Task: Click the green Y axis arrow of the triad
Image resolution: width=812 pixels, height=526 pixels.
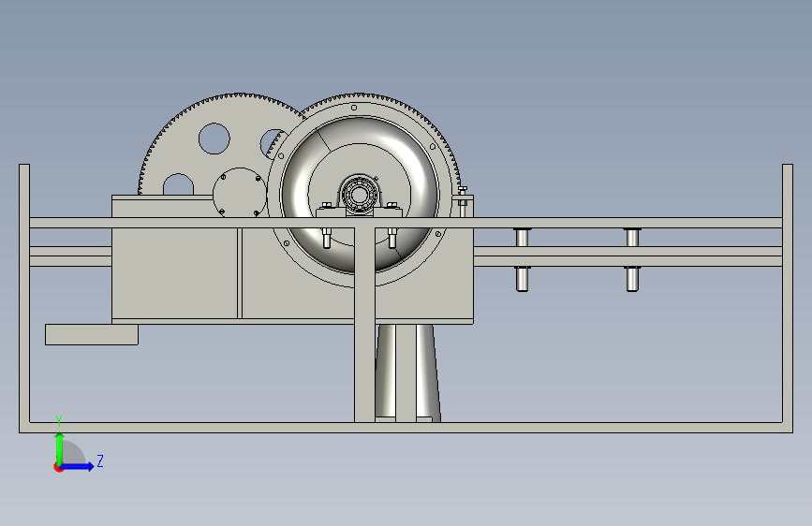Action: [60, 447]
